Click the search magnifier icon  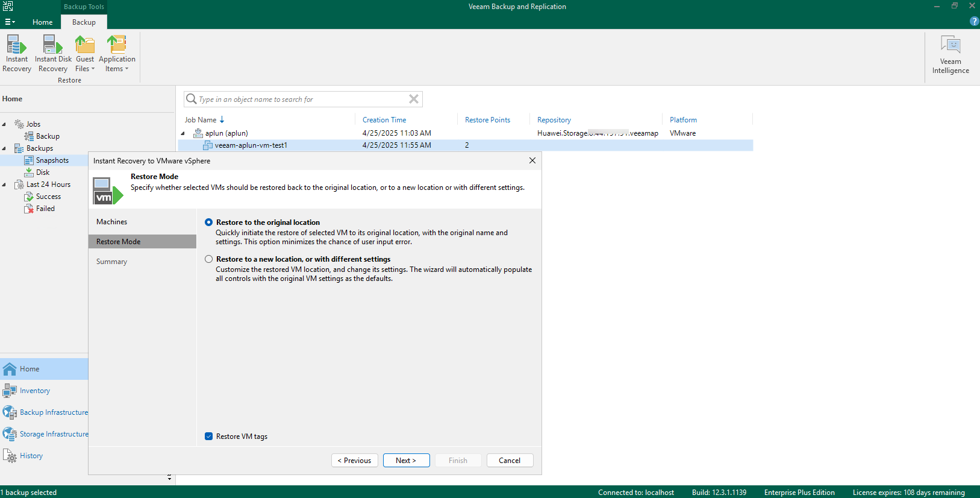pyautogui.click(x=192, y=99)
